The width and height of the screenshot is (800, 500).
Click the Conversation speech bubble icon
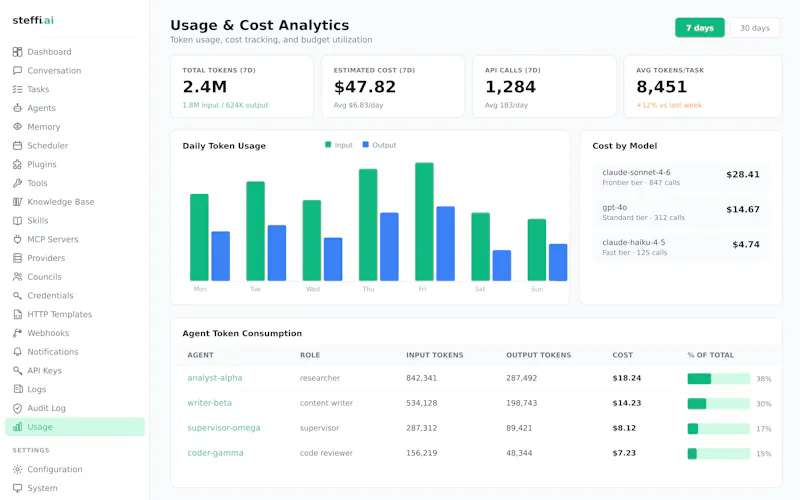[x=17, y=70]
